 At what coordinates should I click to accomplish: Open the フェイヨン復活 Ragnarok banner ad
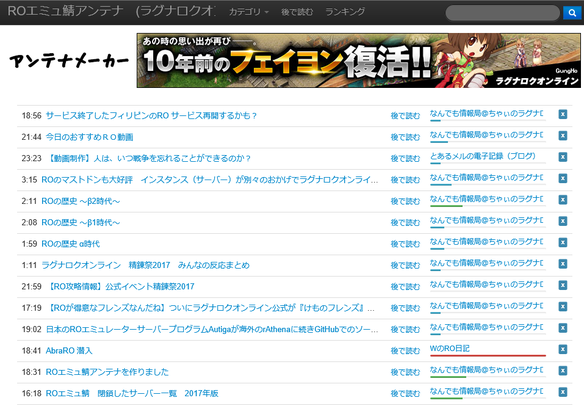tap(359, 60)
